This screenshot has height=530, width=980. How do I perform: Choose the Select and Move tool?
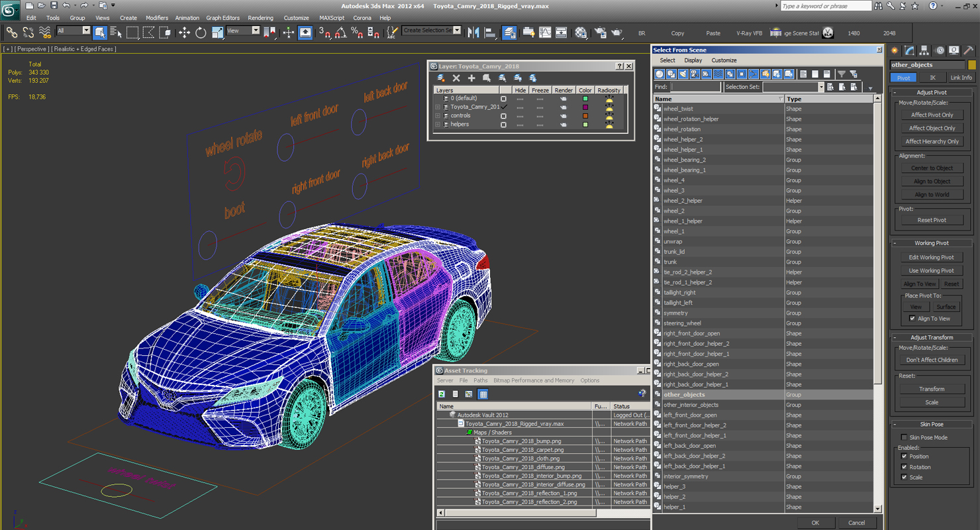(x=184, y=32)
